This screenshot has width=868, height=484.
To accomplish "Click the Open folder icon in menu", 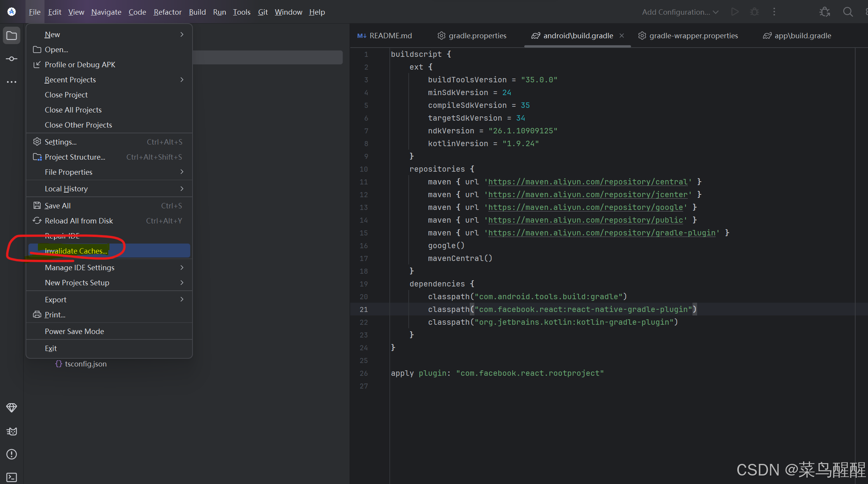I will [37, 49].
